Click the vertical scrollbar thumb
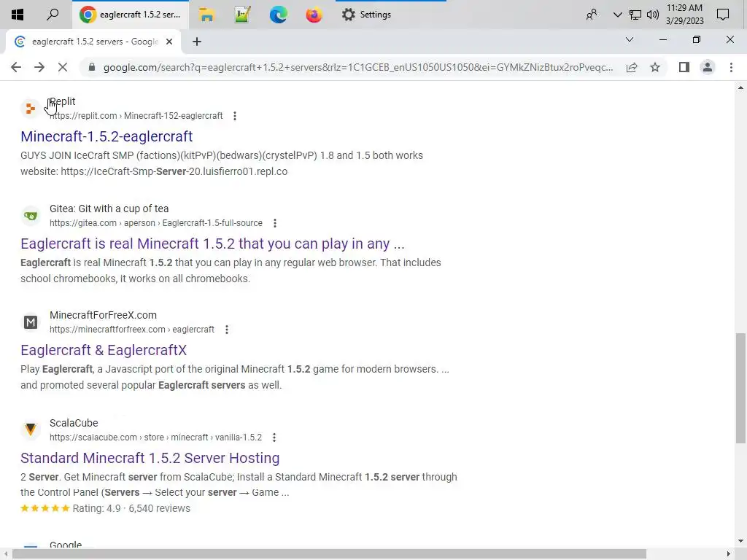 pyautogui.click(x=740, y=388)
